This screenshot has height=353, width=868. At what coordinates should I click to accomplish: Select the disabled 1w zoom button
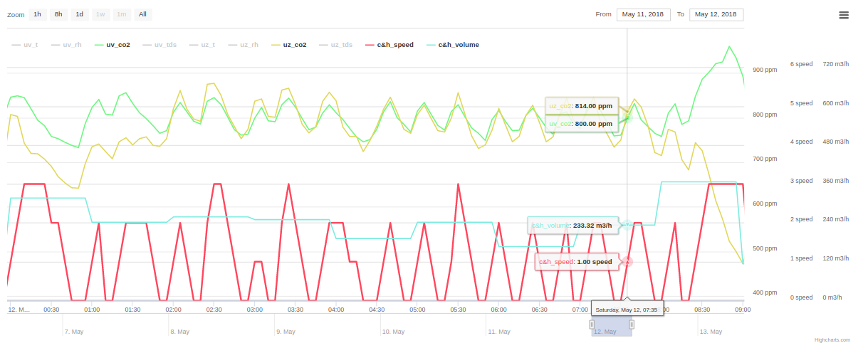[x=100, y=14]
